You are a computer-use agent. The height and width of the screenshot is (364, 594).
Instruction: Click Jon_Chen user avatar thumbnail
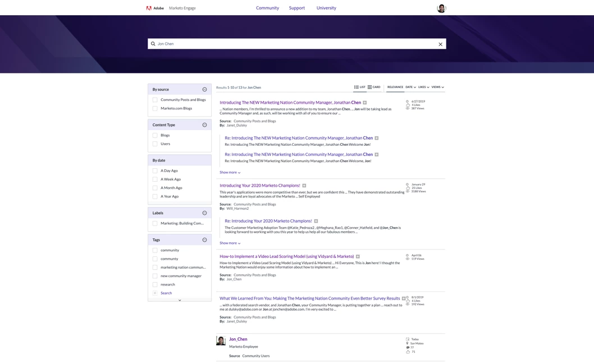221,340
